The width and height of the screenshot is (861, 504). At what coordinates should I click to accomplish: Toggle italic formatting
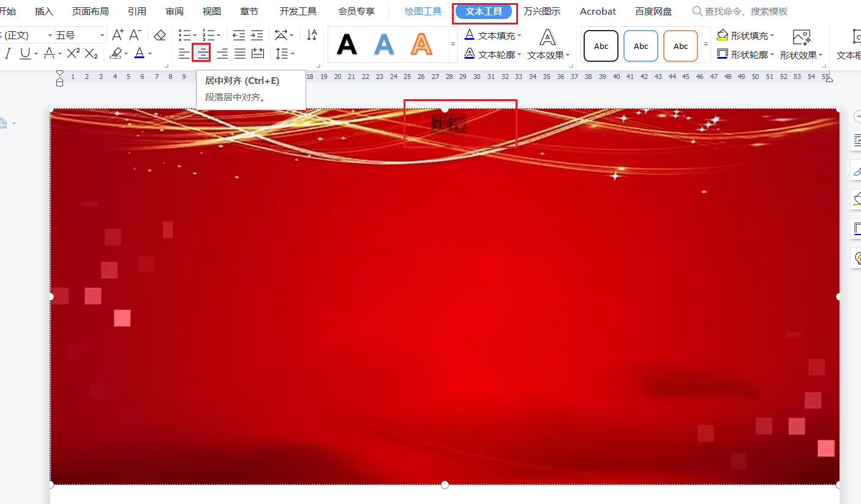click(x=8, y=54)
